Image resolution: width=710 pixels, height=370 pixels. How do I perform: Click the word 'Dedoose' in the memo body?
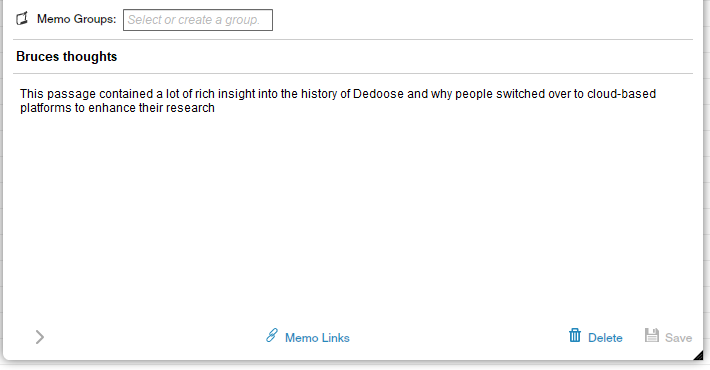point(378,94)
